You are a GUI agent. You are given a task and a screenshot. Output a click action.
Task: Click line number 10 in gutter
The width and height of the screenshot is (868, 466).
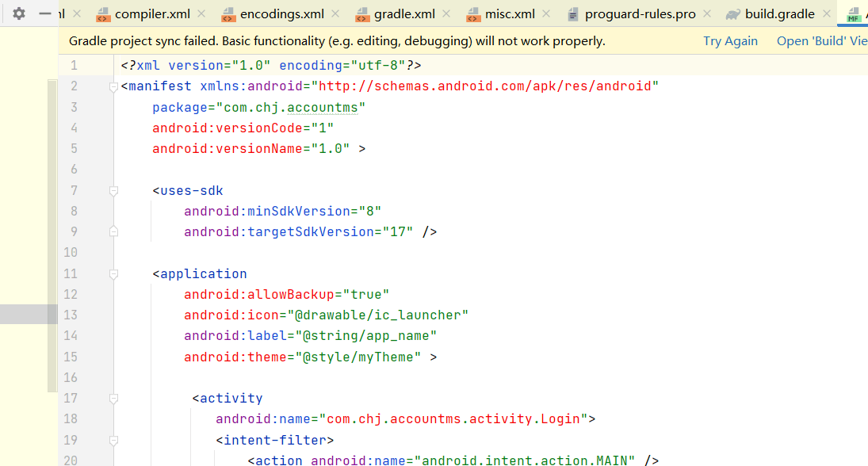point(71,252)
